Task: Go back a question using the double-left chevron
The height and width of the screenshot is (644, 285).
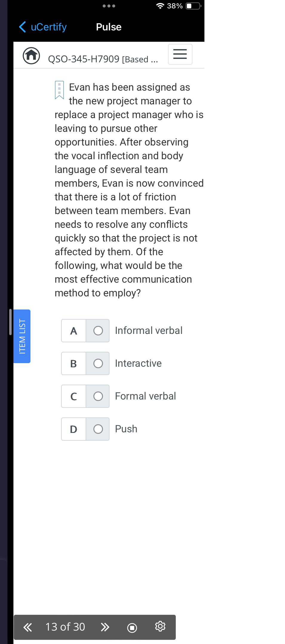Action: pos(27,627)
